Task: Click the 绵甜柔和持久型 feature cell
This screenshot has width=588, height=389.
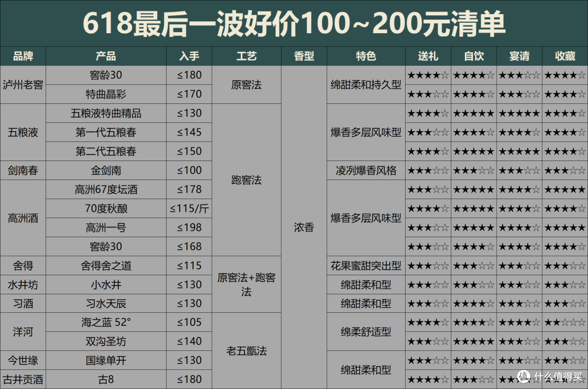Action: click(x=366, y=85)
